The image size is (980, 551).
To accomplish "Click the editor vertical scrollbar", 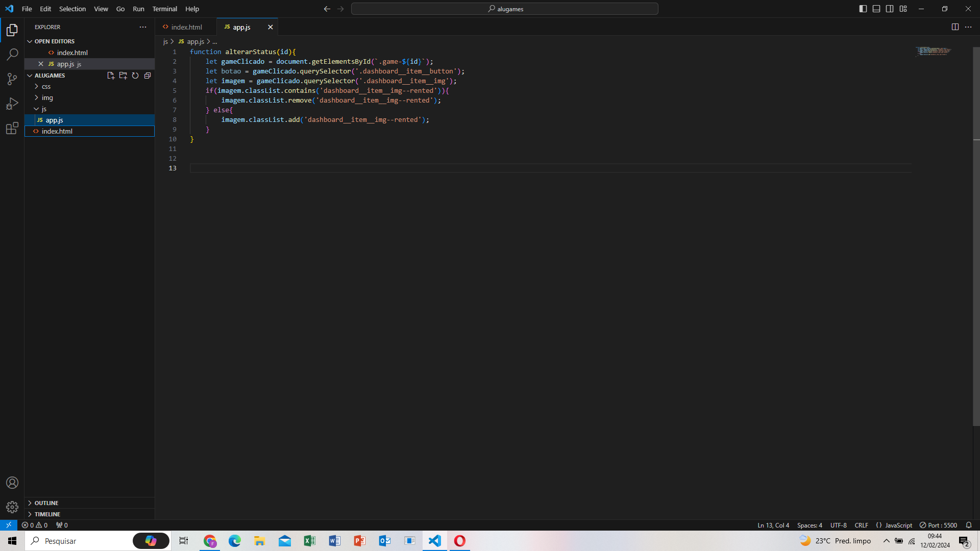I will 976,237.
